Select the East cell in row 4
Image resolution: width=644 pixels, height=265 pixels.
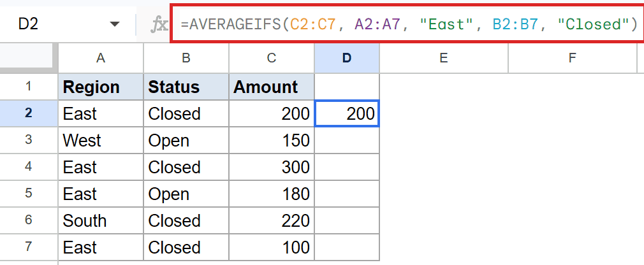click(101, 166)
